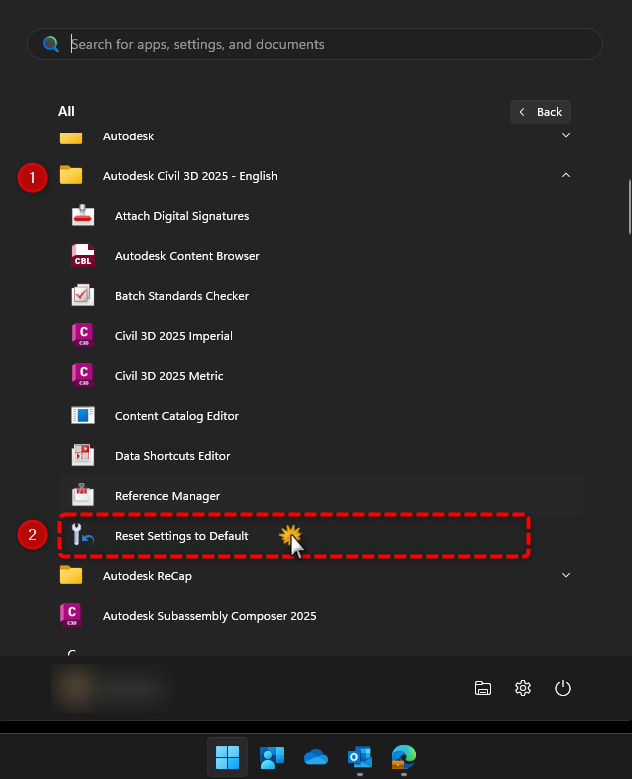Collapse the Autodesk Civil 3D 2025 chevron

pyautogui.click(x=565, y=175)
